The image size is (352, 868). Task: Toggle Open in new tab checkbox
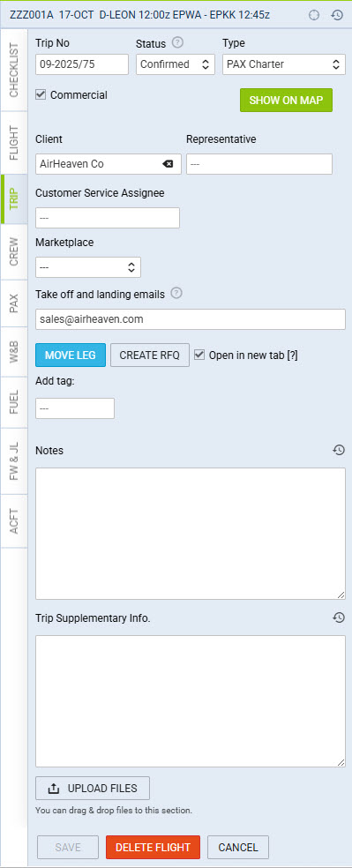pyautogui.click(x=199, y=355)
